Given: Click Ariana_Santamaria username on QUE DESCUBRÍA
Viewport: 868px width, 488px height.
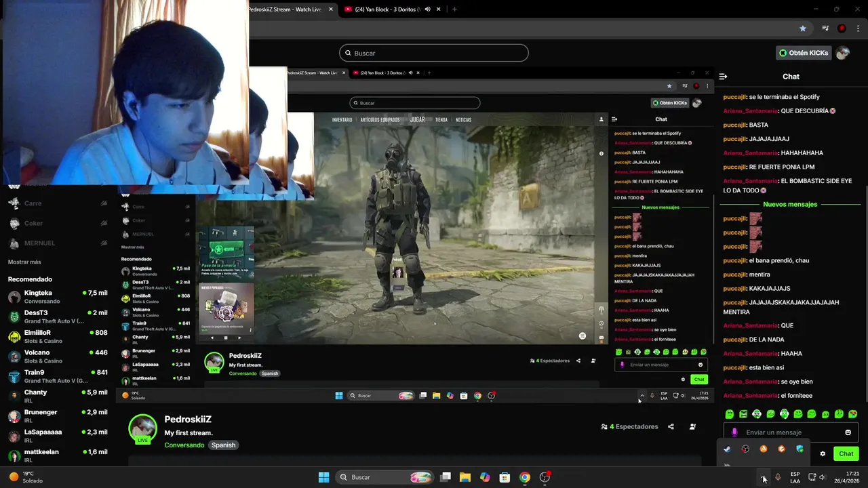Looking at the screenshot, I should pyautogui.click(x=750, y=111).
